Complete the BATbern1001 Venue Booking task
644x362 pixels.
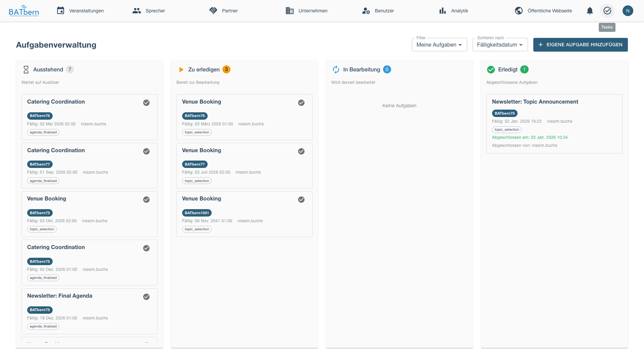coord(302,200)
